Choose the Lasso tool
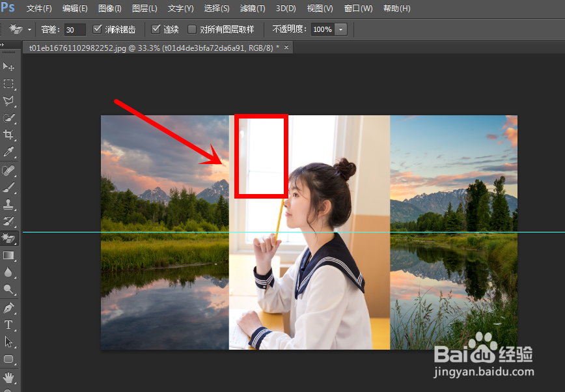The image size is (565, 392). [x=9, y=100]
